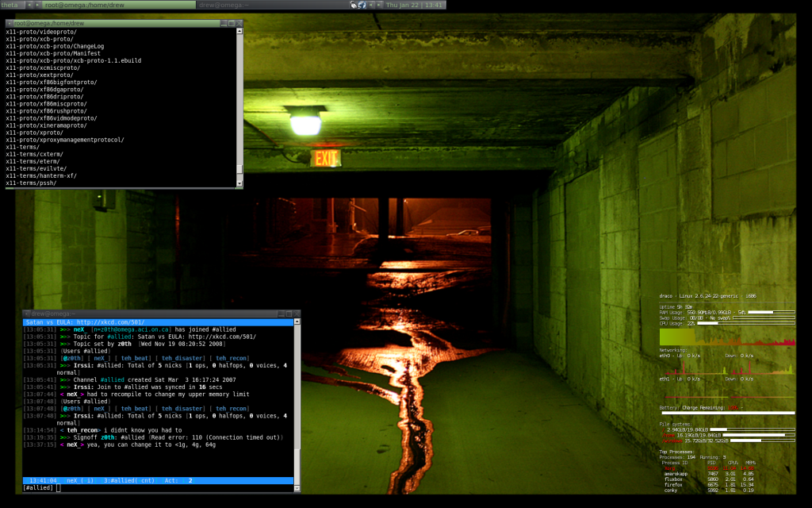Image resolution: width=812 pixels, height=508 pixels.
Task: Click 'x11-terms/evilvte/' line
Action: pos(36,168)
